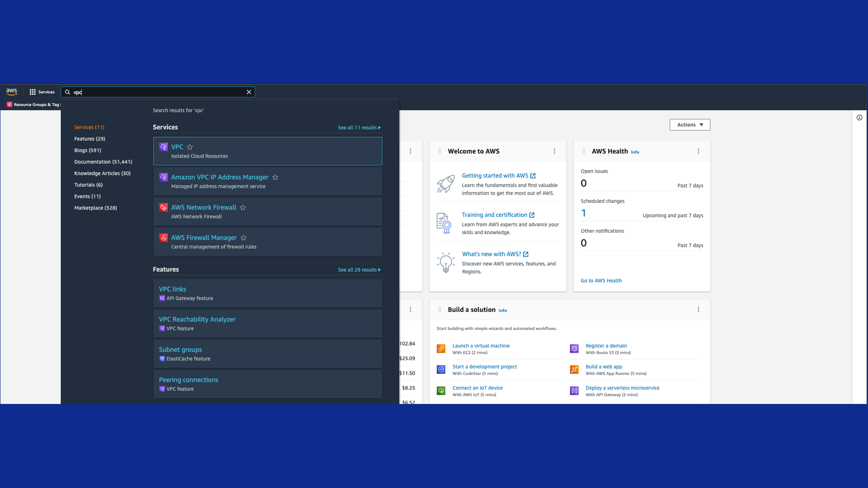Clear the search box with X
This screenshot has height=488, width=868.
[x=249, y=92]
